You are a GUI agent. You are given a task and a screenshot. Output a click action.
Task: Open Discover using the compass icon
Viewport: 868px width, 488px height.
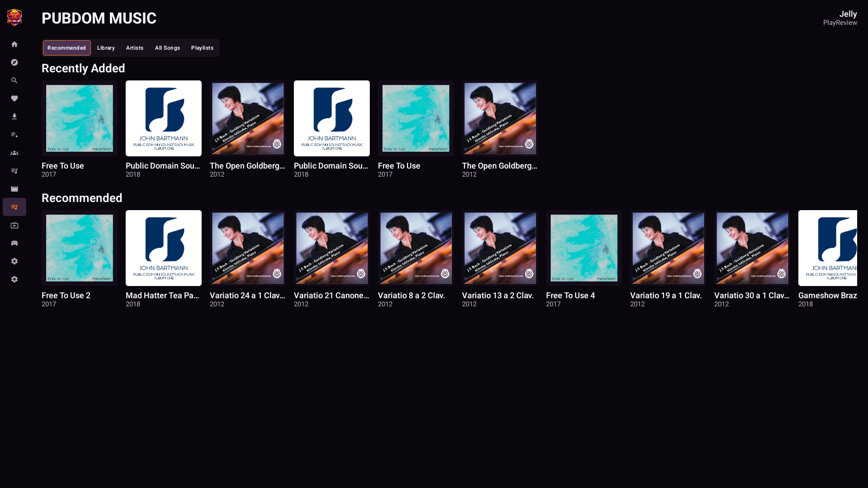pyautogui.click(x=14, y=62)
